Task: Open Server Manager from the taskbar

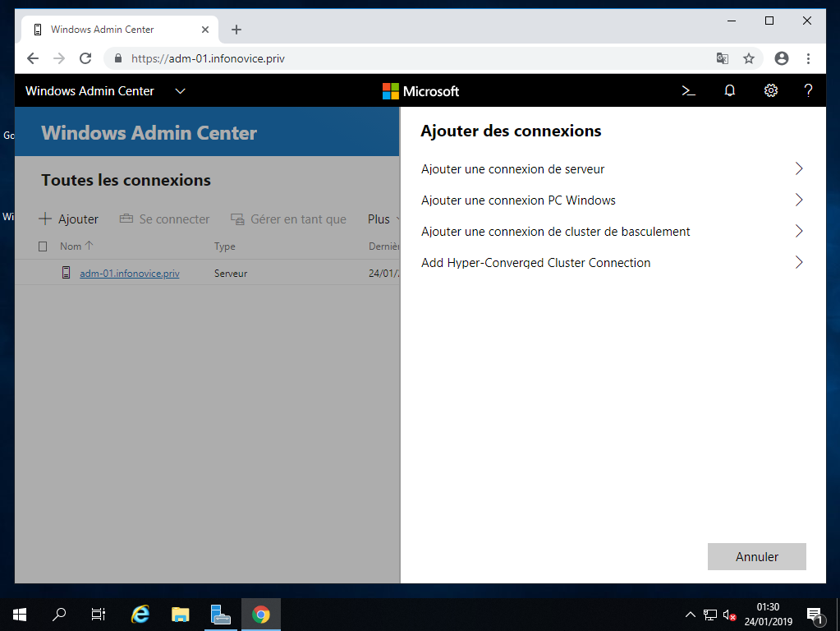Action: [x=221, y=615]
